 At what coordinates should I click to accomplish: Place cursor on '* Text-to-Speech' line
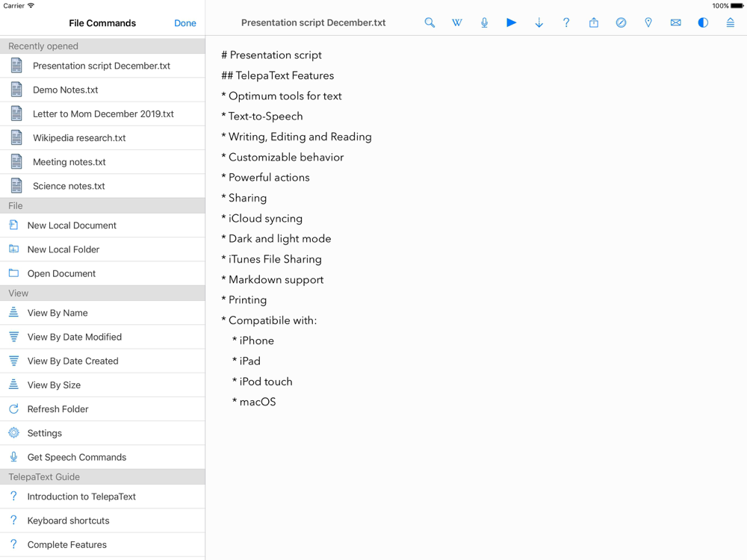[x=262, y=116]
